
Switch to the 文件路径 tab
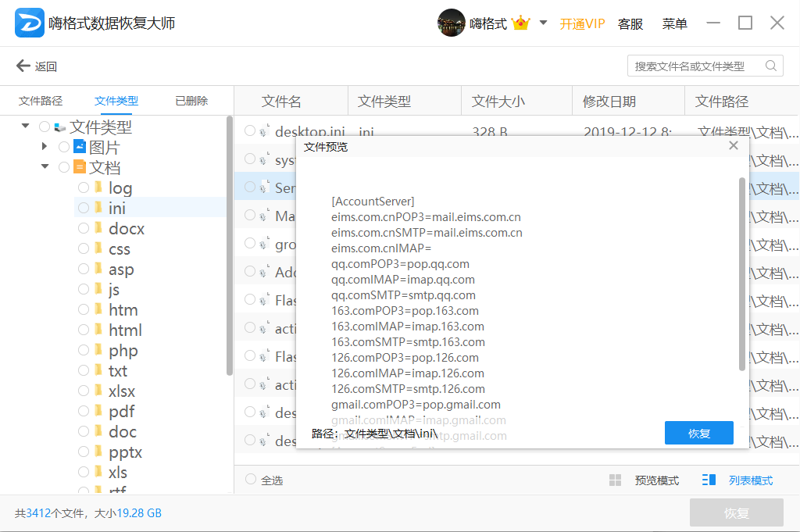41,101
